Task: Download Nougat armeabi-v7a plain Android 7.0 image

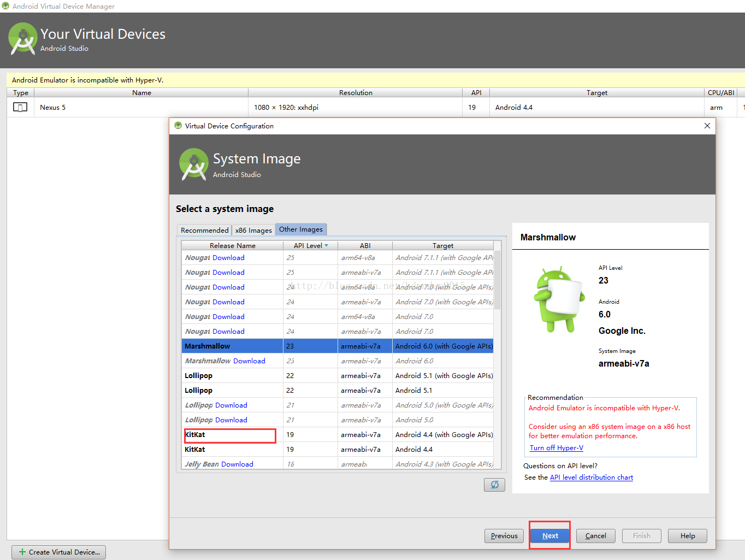Action: [228, 331]
